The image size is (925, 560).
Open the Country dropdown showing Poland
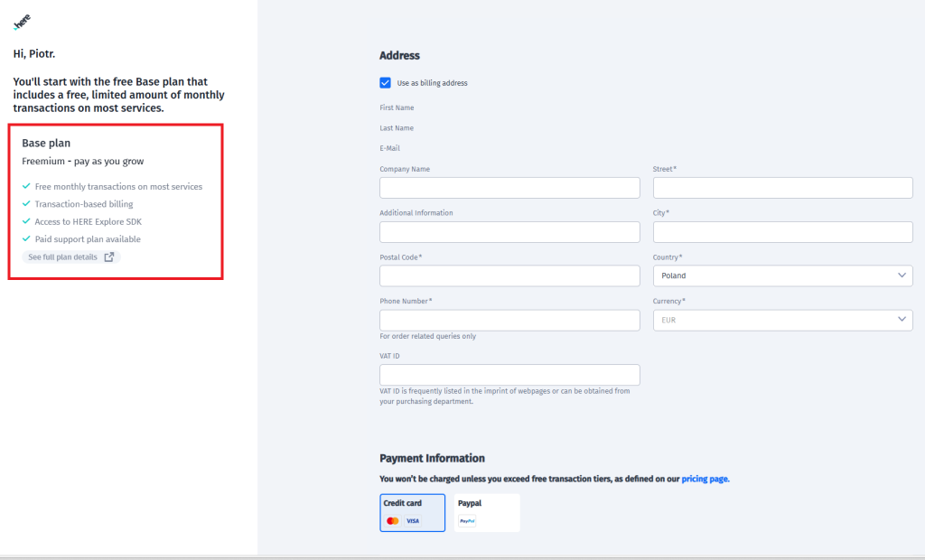click(x=782, y=275)
